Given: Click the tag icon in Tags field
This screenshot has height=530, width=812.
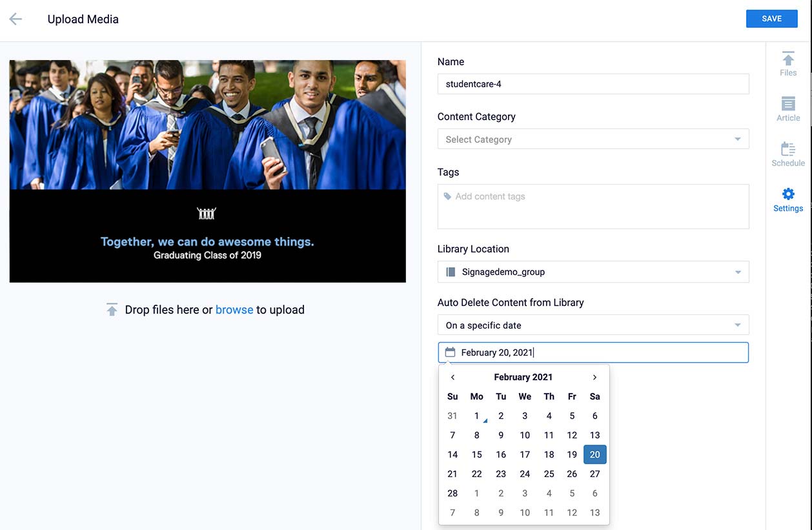Looking at the screenshot, I should 447,196.
